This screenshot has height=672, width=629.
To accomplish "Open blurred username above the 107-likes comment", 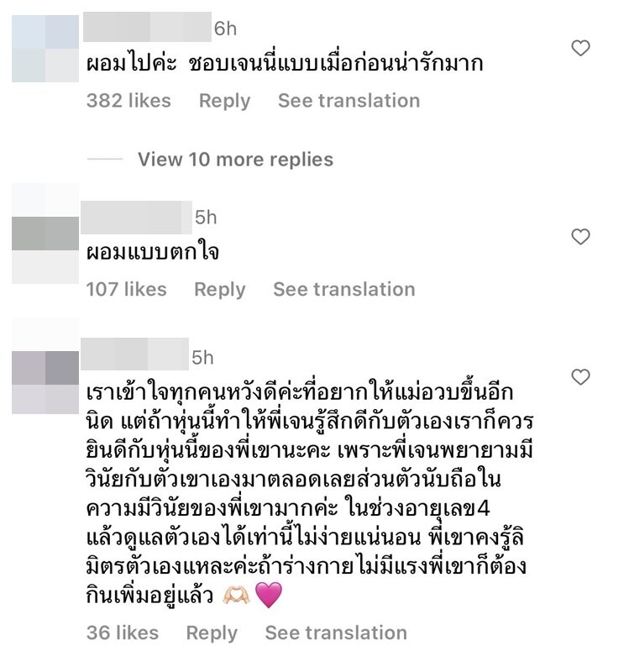I will pos(136,218).
